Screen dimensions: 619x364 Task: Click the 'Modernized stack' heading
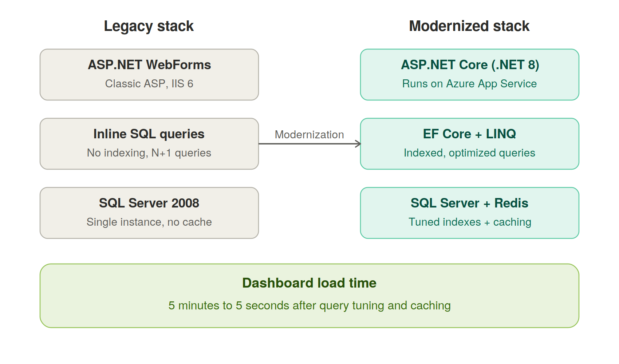point(469,26)
